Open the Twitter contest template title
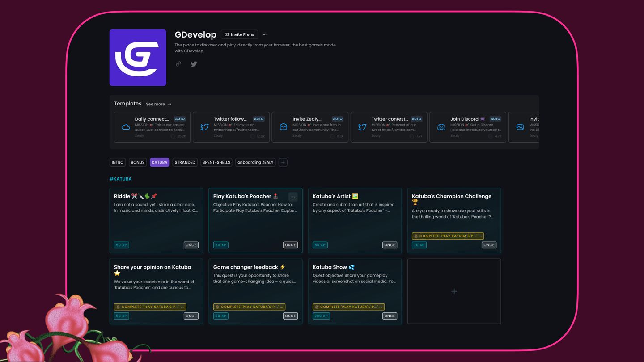This screenshot has width=644, height=362. 390,119
